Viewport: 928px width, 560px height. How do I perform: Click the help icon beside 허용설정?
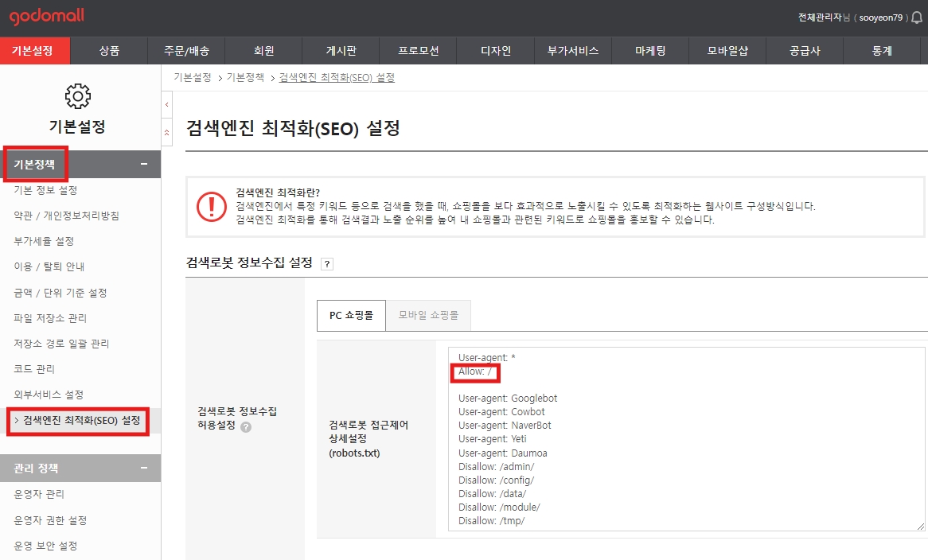[246, 427]
